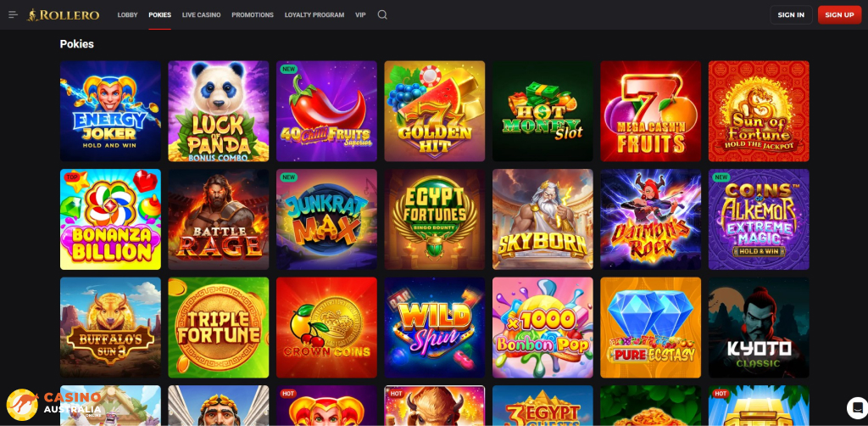Open the 777 Golden Hit game
Viewport: 868px width, 426px height.
(x=435, y=111)
